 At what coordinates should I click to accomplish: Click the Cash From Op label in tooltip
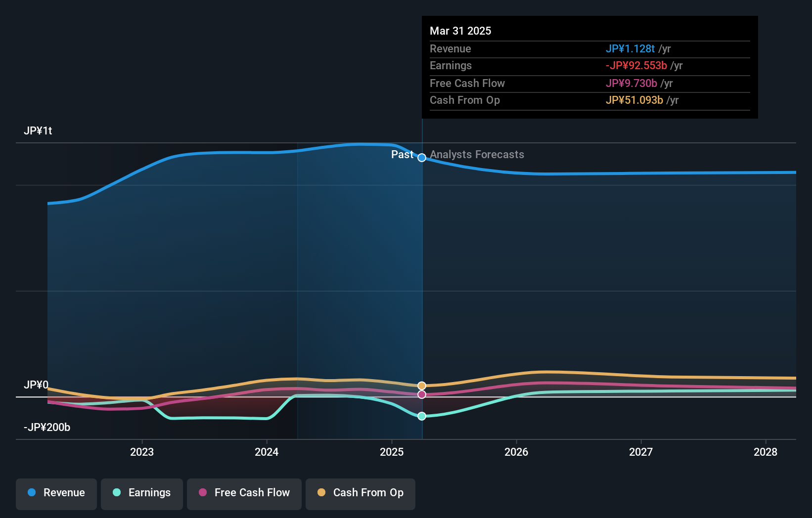click(465, 100)
